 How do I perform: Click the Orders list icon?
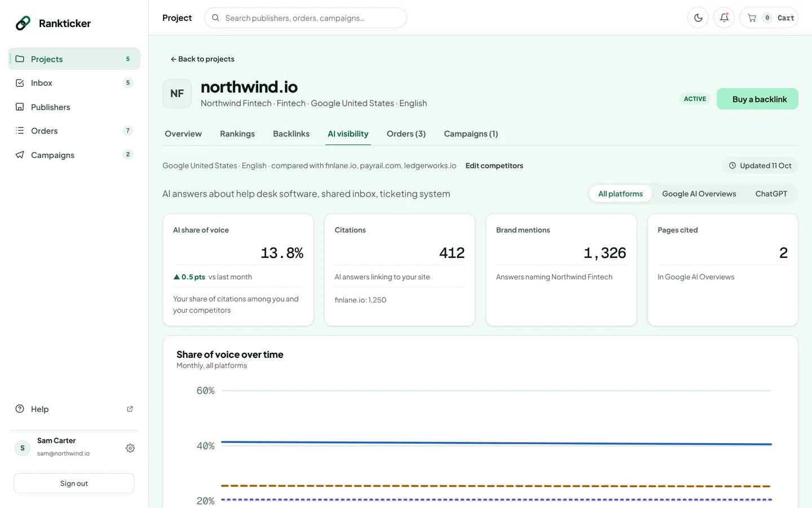(20, 130)
